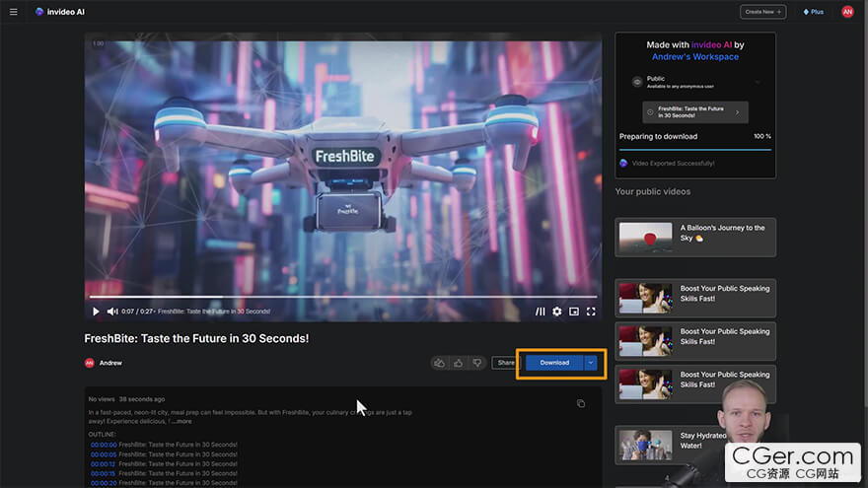Click the thumbs up like icon

[459, 363]
